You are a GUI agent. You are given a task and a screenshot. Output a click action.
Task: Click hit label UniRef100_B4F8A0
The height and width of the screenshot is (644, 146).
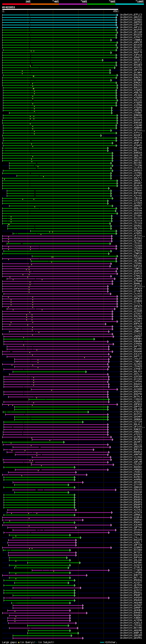click(131, 562)
